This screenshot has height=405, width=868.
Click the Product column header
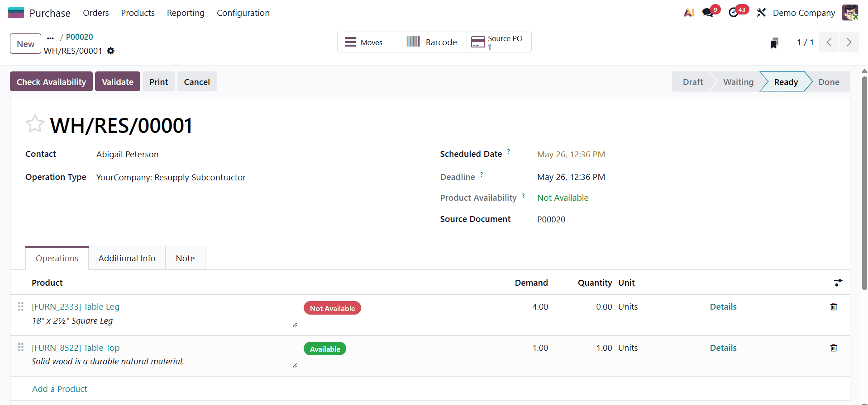47,283
